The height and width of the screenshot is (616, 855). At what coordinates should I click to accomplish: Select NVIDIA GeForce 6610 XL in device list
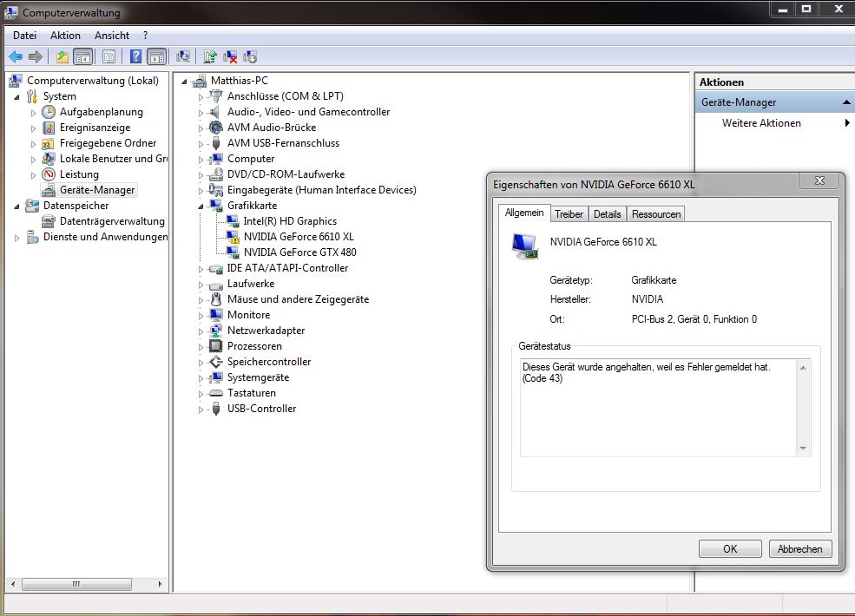pos(299,237)
